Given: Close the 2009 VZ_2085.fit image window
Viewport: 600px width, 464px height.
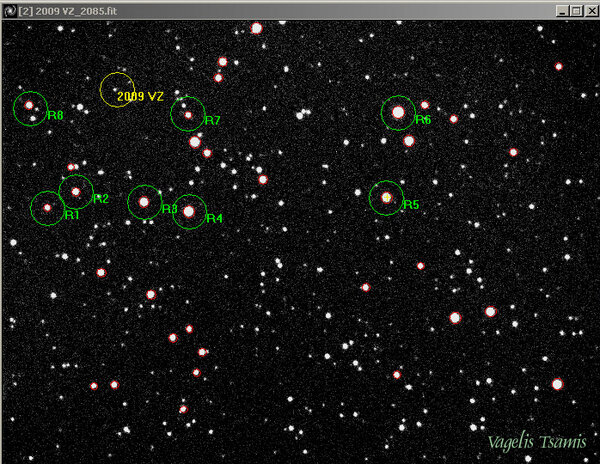Looking at the screenshot, I should pos(590,8).
